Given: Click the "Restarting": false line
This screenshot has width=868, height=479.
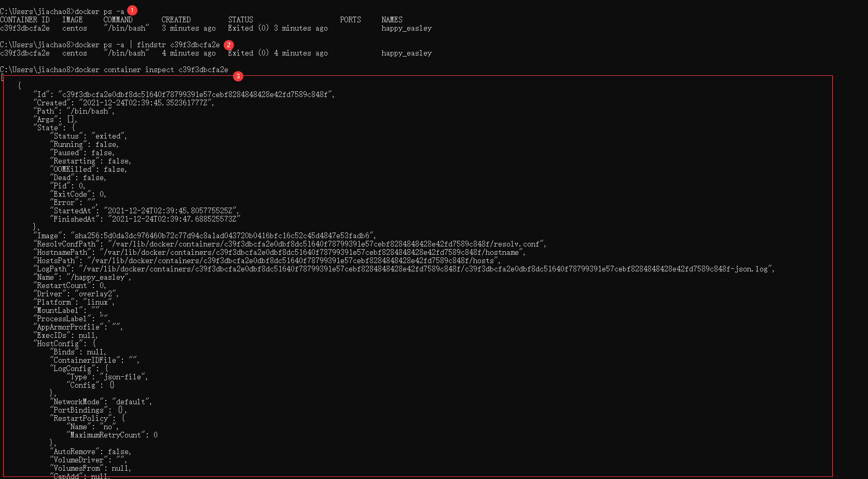Looking at the screenshot, I should click(x=91, y=161).
